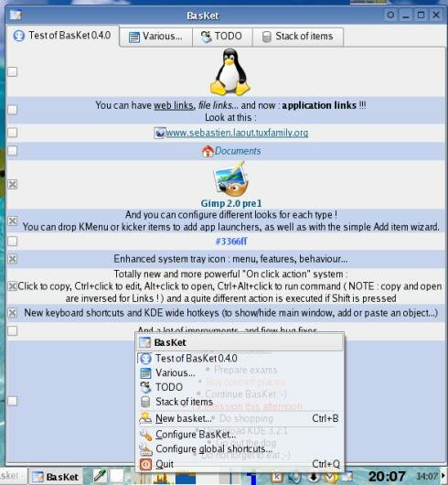448x485 pixels.
Task: Click the home icon beside Documents
Action: (208, 151)
